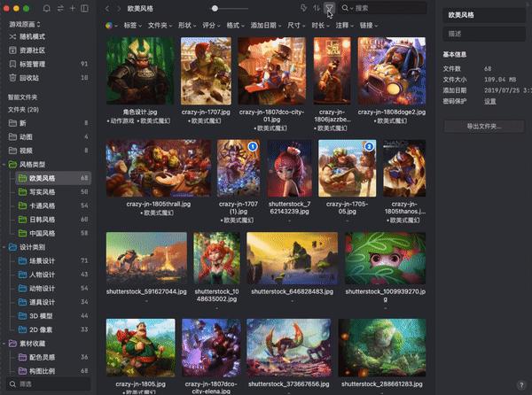This screenshot has width=532, height=395.
Task: Open the 格式 filter dropdown
Action: tap(235, 26)
